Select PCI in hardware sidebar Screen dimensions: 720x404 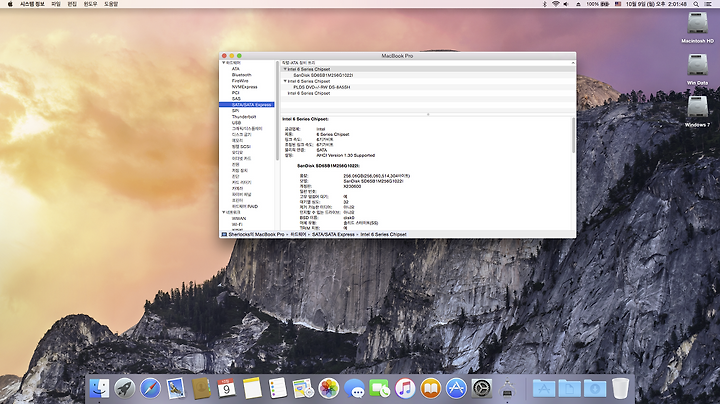pos(236,92)
